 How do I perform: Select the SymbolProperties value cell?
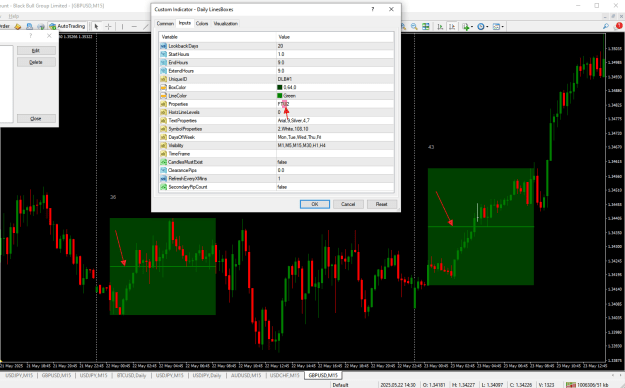coord(335,129)
